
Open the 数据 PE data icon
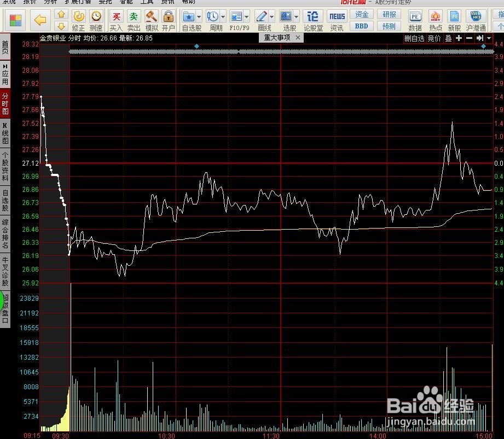coord(415,21)
